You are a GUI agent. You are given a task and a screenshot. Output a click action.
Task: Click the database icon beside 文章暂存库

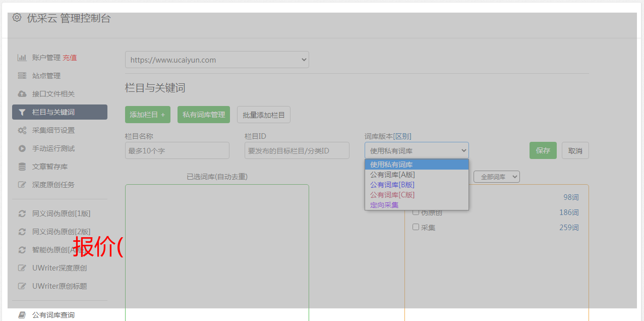pos(22,167)
